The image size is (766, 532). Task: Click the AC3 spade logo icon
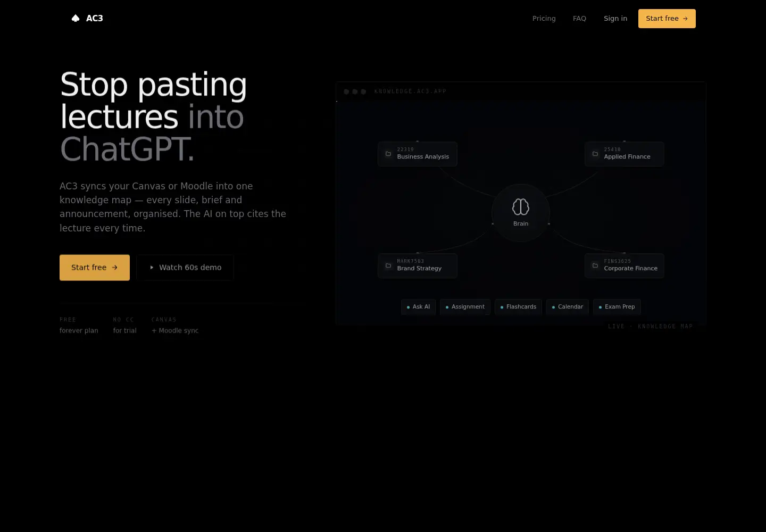click(x=76, y=18)
